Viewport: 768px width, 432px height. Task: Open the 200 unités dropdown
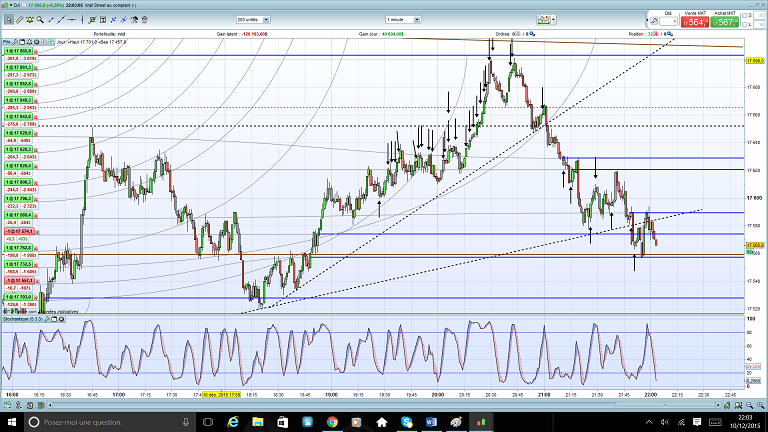[x=253, y=20]
